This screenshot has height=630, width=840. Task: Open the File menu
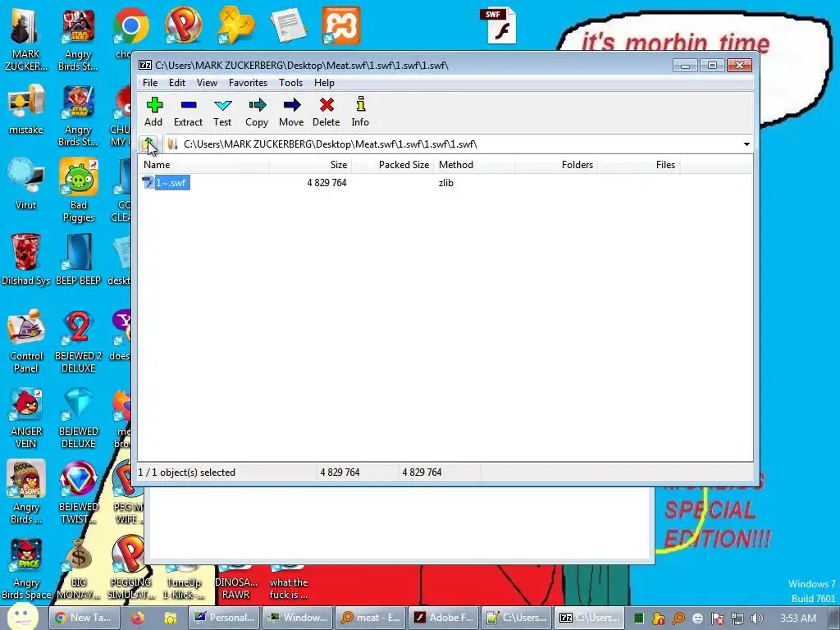click(150, 83)
